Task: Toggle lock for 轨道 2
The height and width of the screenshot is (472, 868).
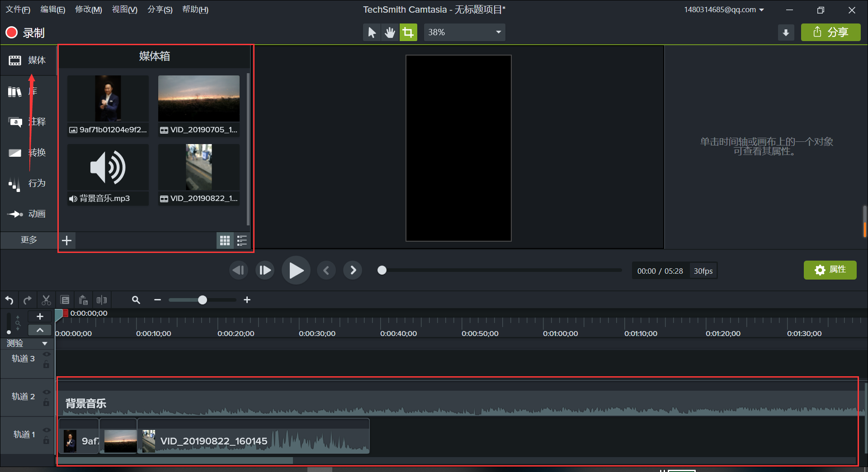Action: click(x=46, y=402)
